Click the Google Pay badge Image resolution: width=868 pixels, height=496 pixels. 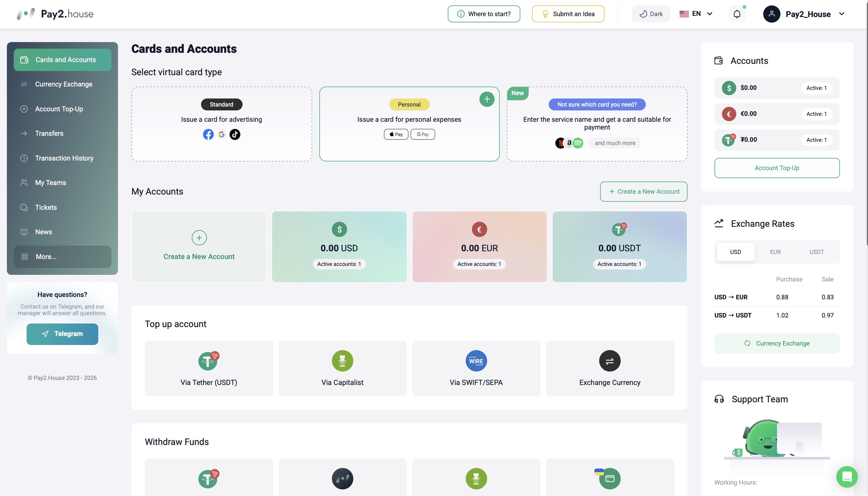pos(423,134)
